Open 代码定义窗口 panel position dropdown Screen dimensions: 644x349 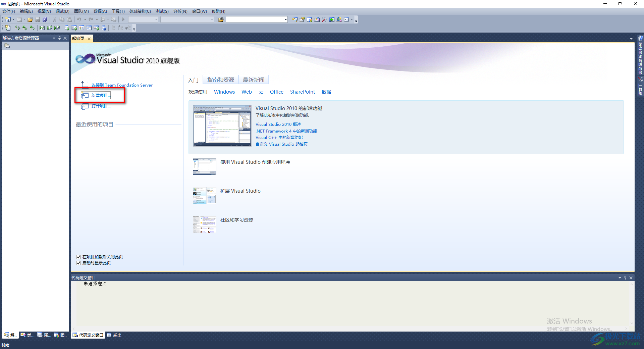(620, 278)
